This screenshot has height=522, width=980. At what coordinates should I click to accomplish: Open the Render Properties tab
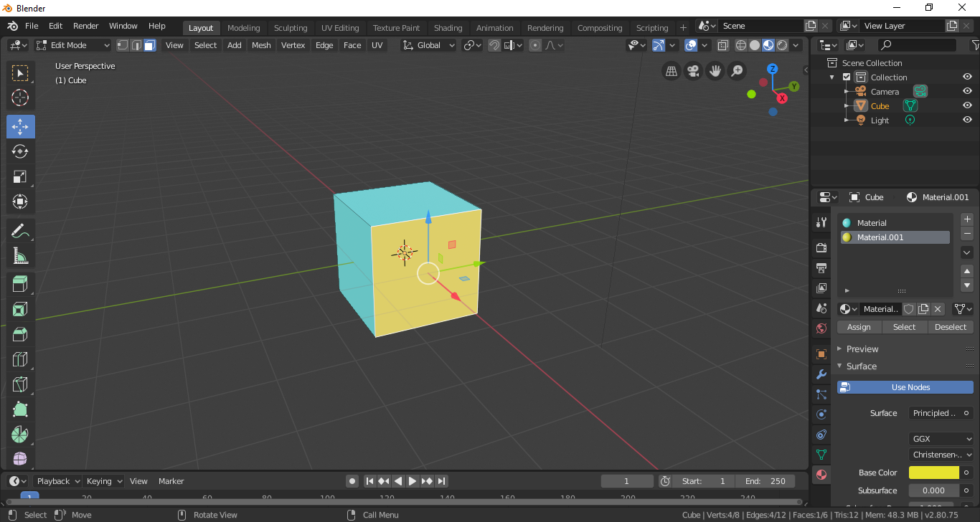[820, 247]
